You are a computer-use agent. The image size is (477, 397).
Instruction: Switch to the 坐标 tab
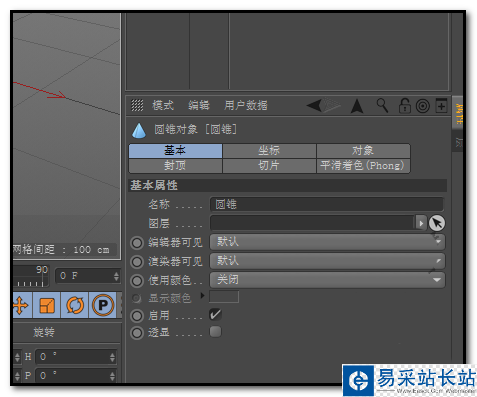tap(269, 151)
